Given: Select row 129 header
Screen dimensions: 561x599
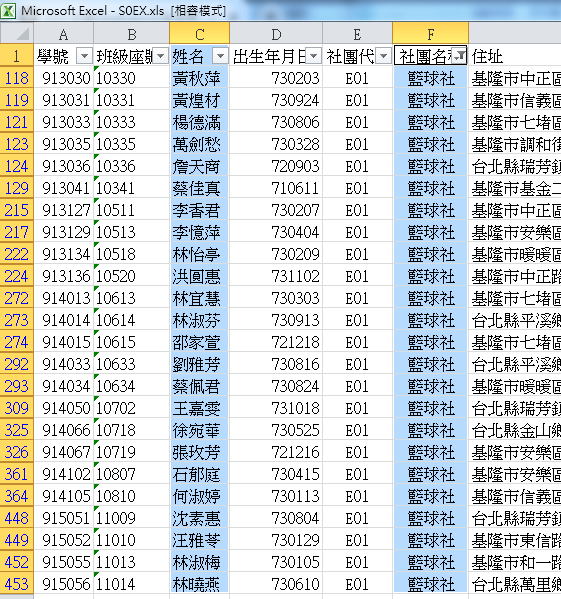Looking at the screenshot, I should (17, 188).
